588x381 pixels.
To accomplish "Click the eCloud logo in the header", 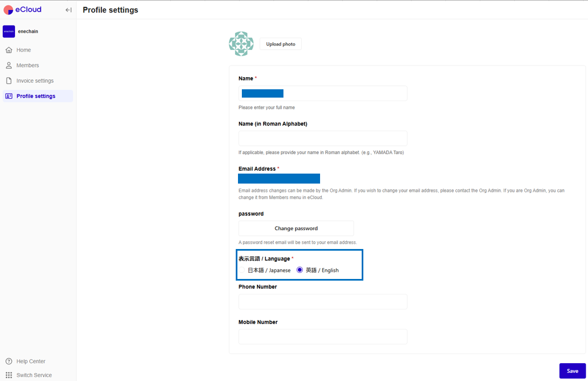I will (x=22, y=9).
